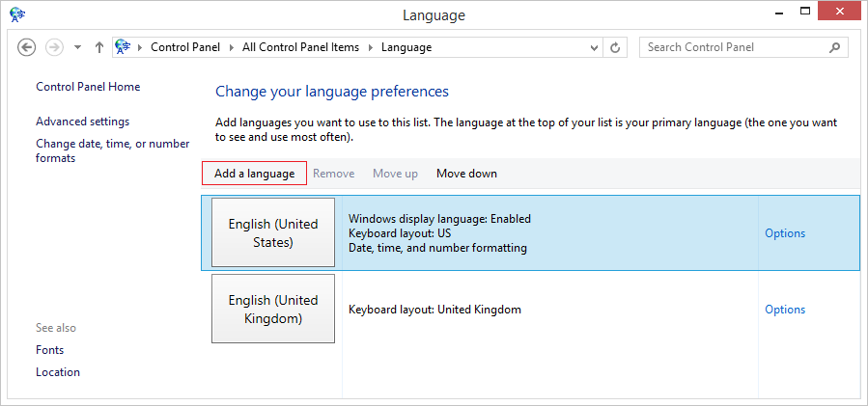
Task: Expand the address bar history dropdown
Action: pos(594,47)
